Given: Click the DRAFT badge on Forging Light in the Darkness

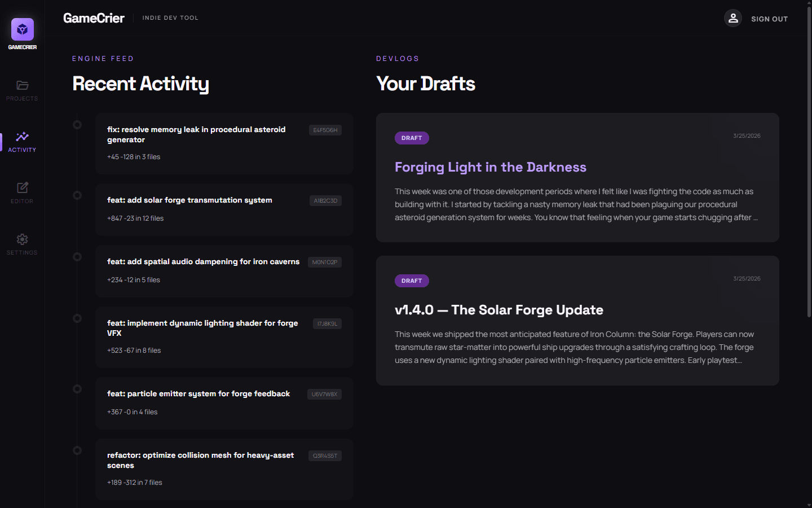Looking at the screenshot, I should tap(412, 138).
